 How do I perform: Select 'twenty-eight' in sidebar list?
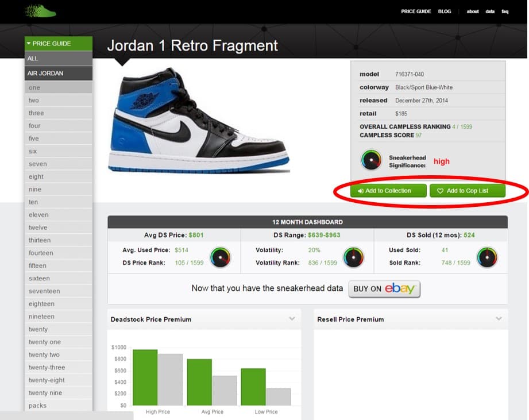[x=59, y=380]
